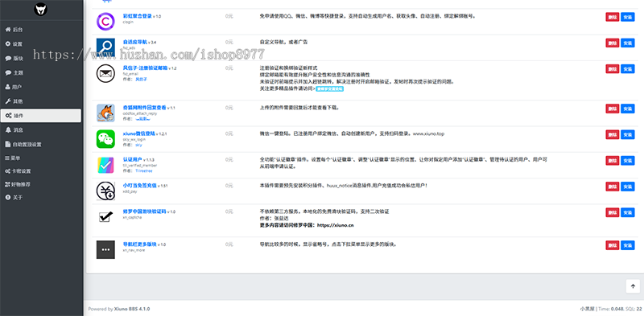The width and height of the screenshot is (644, 316).
Task: Install the 奇狐网附件回复查看 plugin
Action: tap(628, 109)
